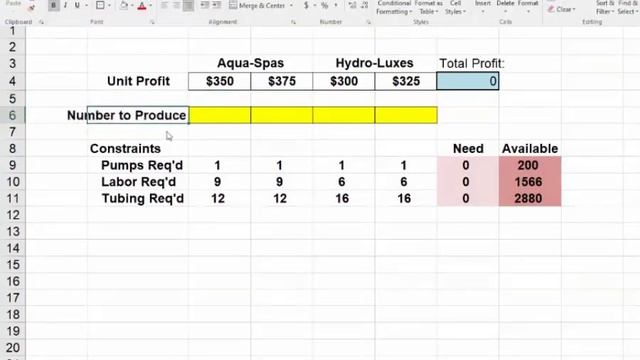
Task: Align text left icon
Action: tap(164, 5)
